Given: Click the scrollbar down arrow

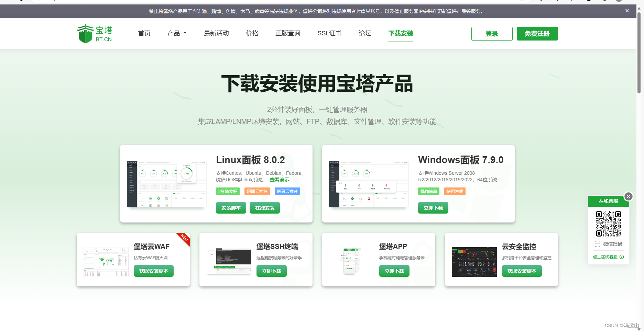Looking at the screenshot, I should 639,329.
